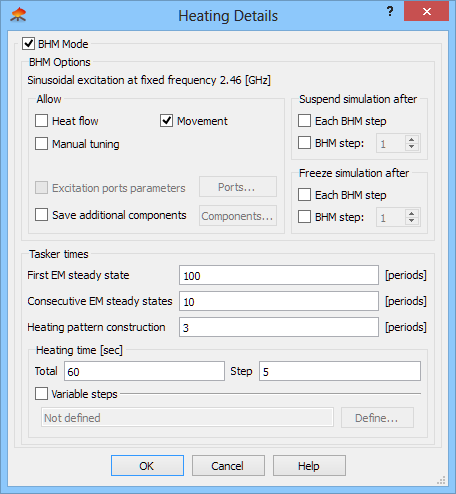Enable Manual tuning checkbox
This screenshot has width=456, height=494.
click(x=41, y=144)
